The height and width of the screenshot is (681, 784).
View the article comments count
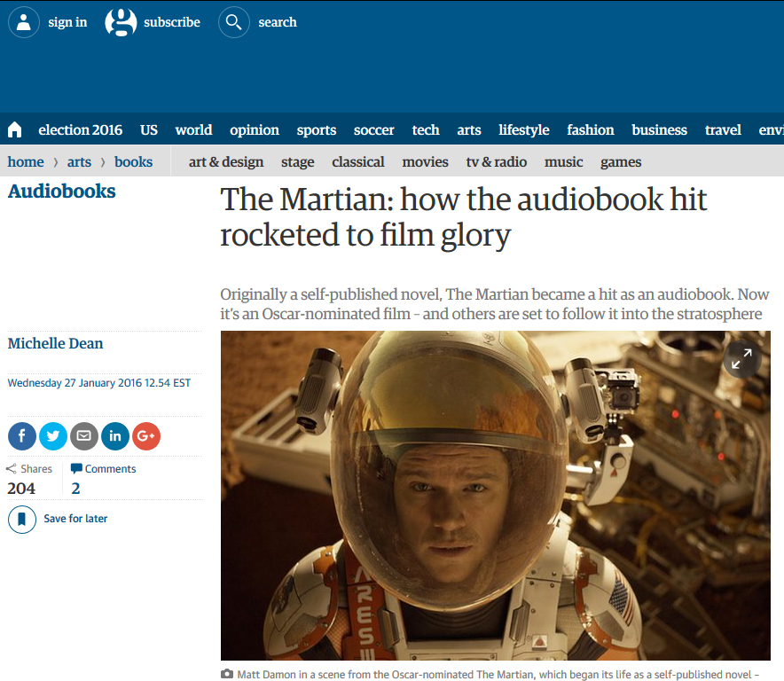pyautogui.click(x=76, y=488)
